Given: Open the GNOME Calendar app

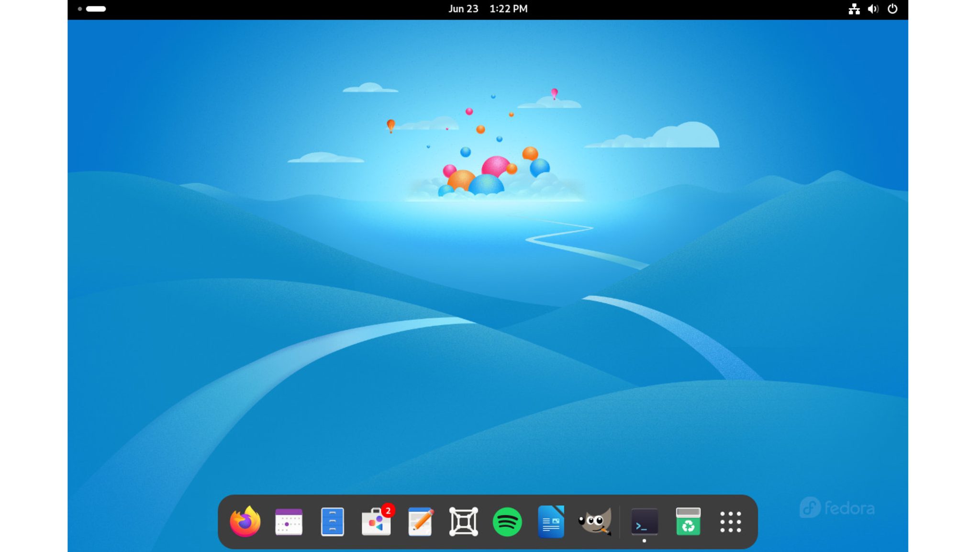Looking at the screenshot, I should click(289, 521).
